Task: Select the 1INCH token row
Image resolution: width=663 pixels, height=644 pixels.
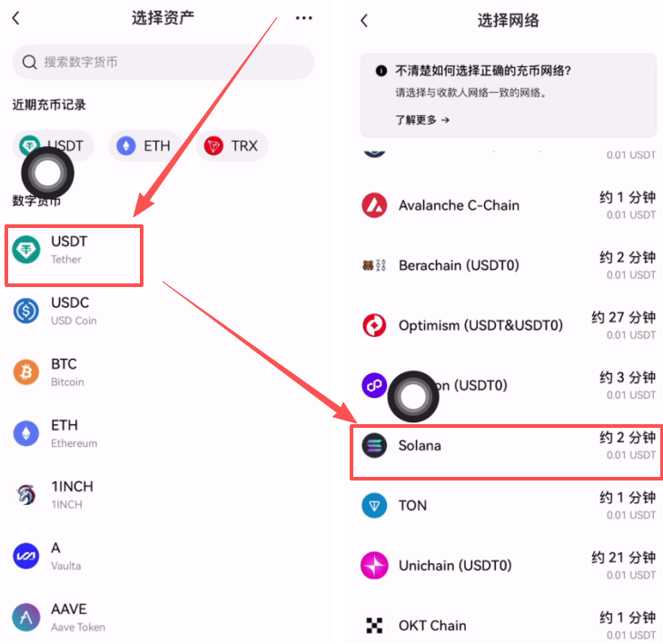Action: tap(163, 495)
